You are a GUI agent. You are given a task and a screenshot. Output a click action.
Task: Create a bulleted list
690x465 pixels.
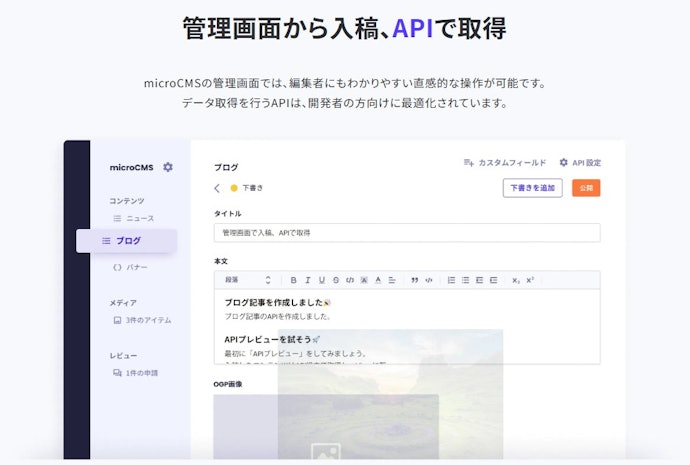pyautogui.click(x=465, y=280)
